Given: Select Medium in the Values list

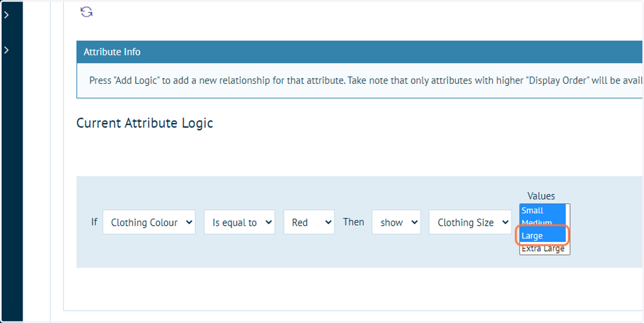Looking at the screenshot, I should coord(543,222).
